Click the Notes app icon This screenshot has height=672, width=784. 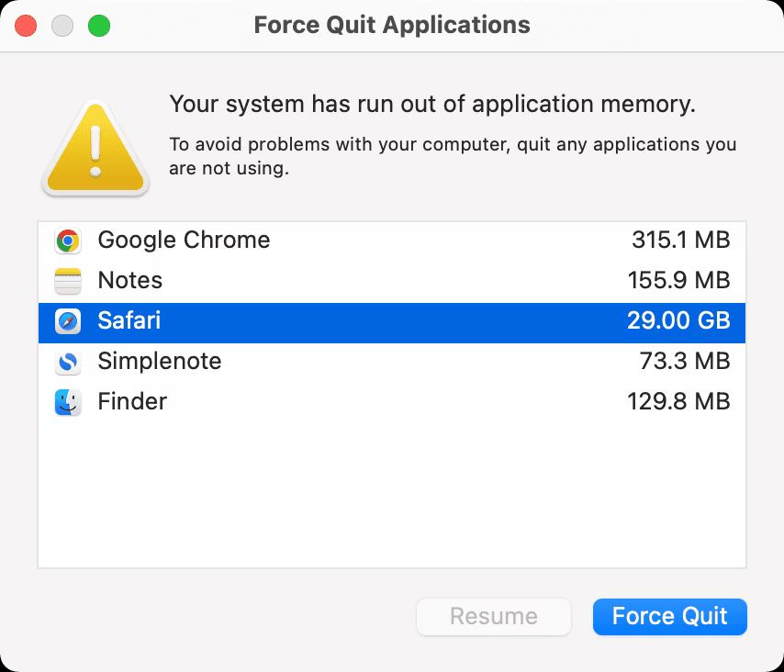67,281
